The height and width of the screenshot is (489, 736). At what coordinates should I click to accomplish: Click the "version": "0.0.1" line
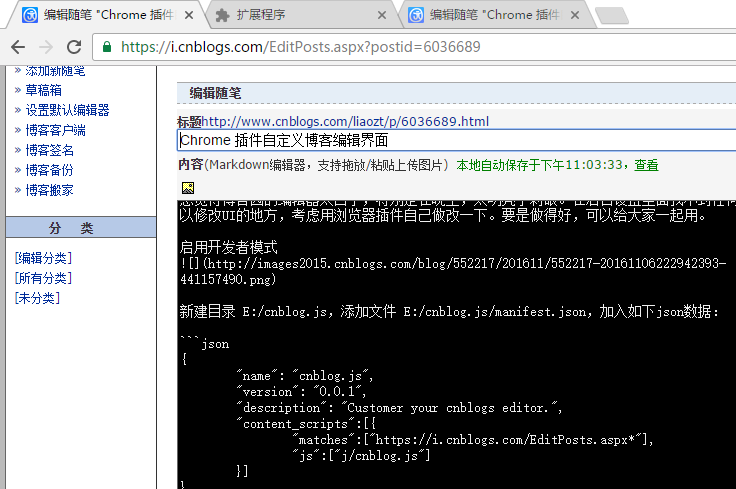click(x=303, y=392)
